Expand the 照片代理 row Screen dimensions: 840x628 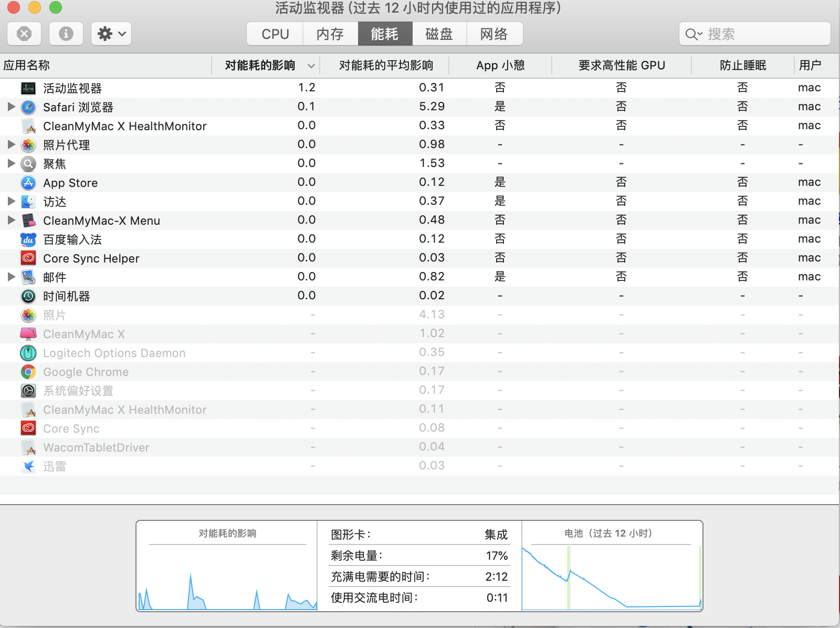(x=11, y=144)
